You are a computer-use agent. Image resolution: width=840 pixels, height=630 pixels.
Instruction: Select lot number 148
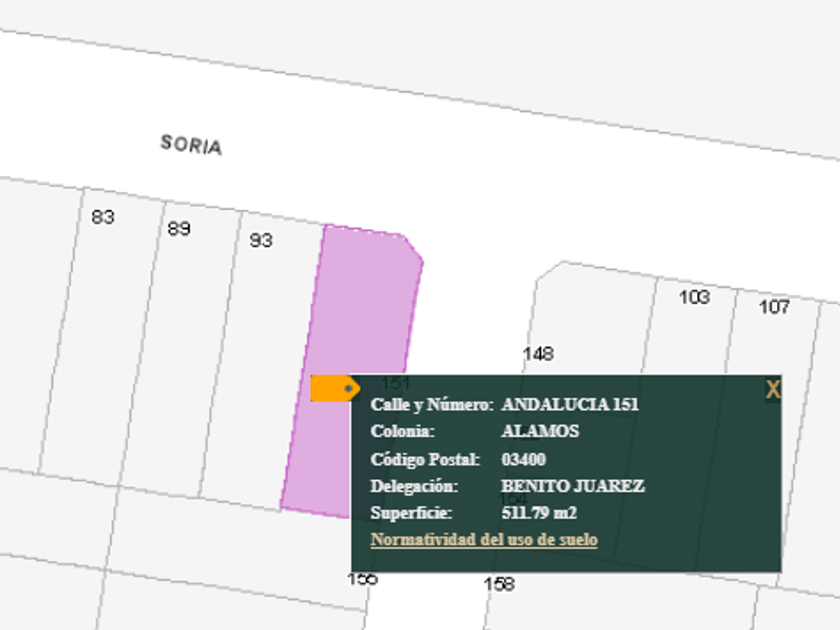tap(538, 354)
